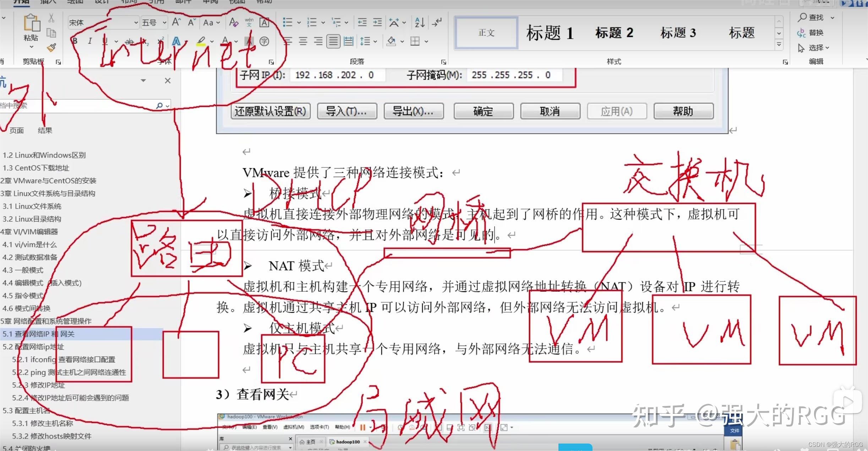This screenshot has height=451, width=868.
Task: Toggle Strikethrough formatting
Action: 130,41
